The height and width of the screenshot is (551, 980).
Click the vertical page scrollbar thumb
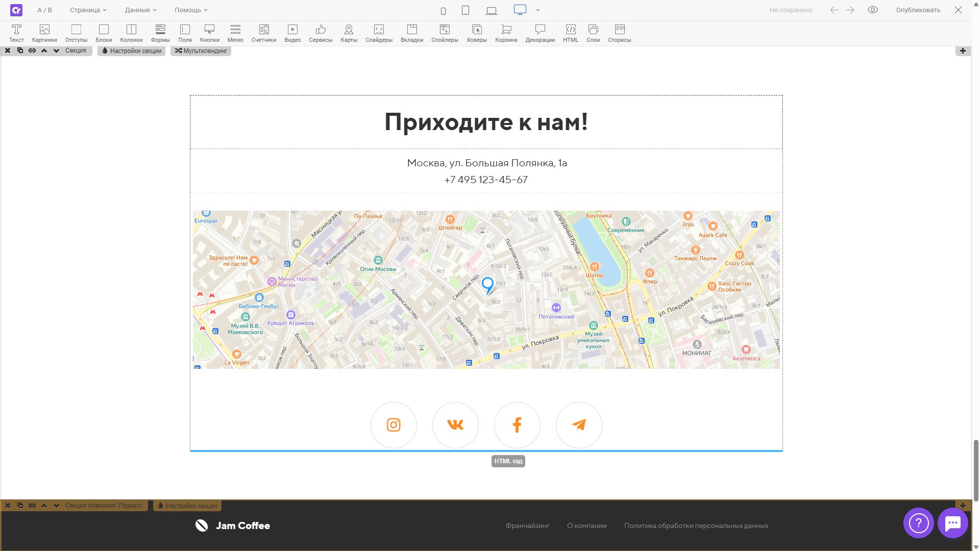[976, 469]
